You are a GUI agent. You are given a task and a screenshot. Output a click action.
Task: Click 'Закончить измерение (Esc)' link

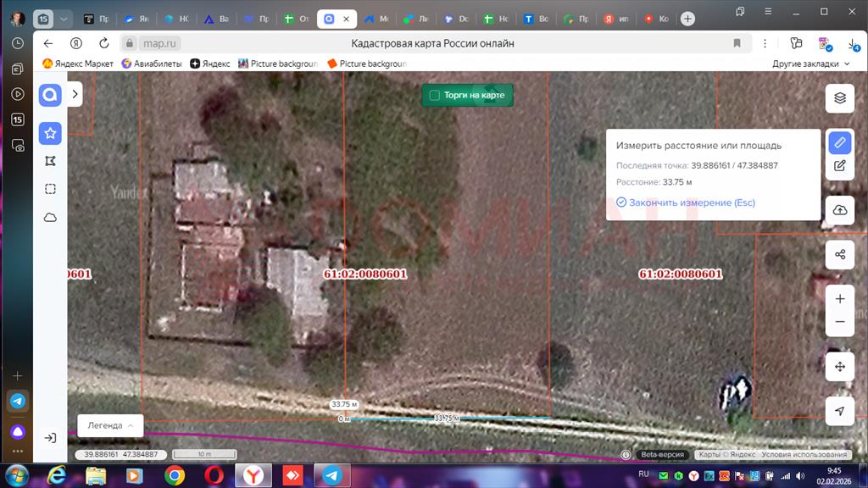click(692, 202)
